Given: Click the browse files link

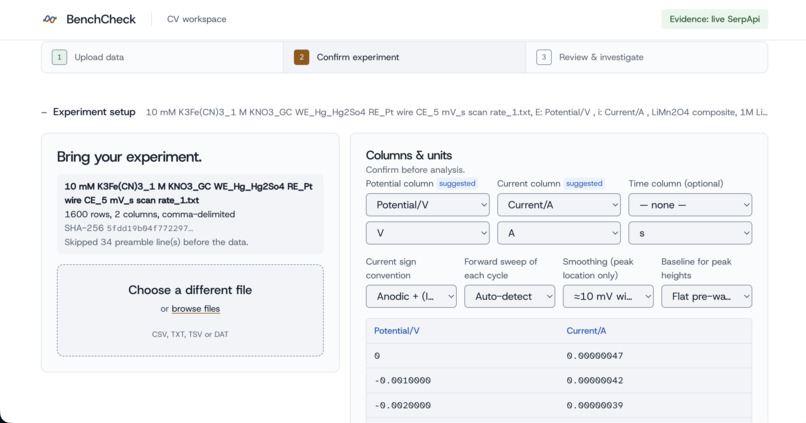Looking at the screenshot, I should 195,309.
